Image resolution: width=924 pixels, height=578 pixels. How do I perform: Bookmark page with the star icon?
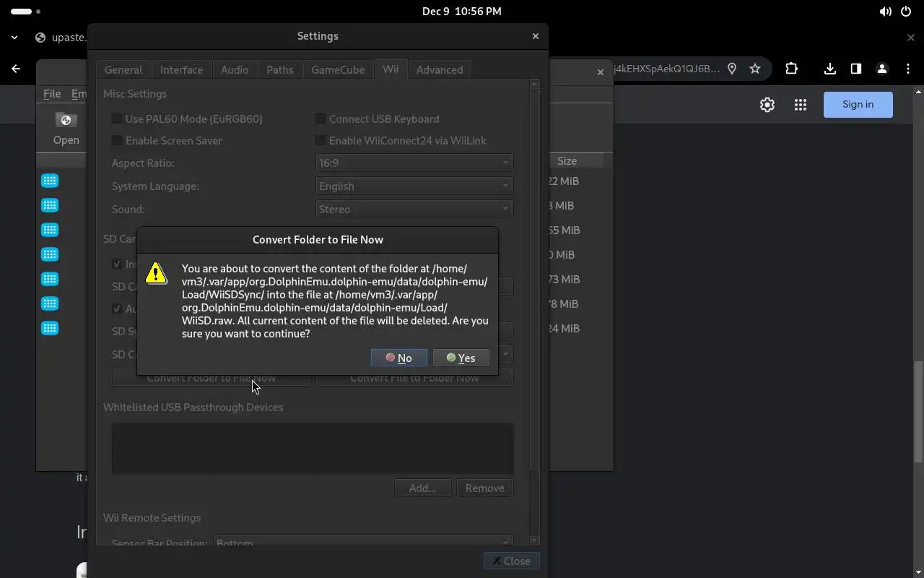click(755, 69)
